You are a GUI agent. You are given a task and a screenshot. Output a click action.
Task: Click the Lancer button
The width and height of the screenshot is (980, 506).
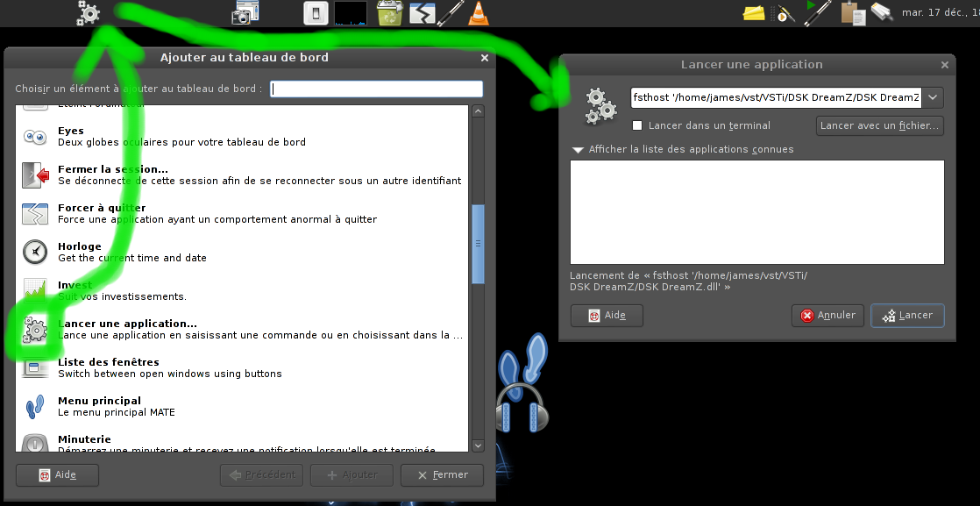tap(907, 315)
